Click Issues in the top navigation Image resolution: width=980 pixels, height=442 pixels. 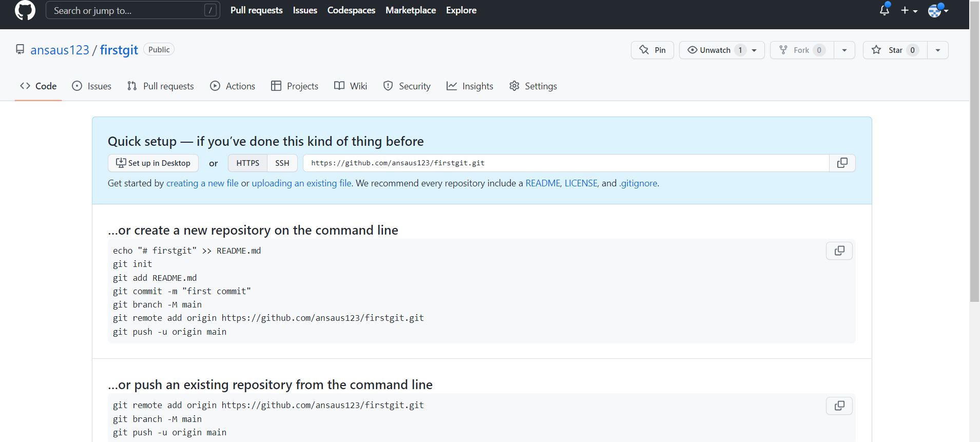(x=305, y=10)
